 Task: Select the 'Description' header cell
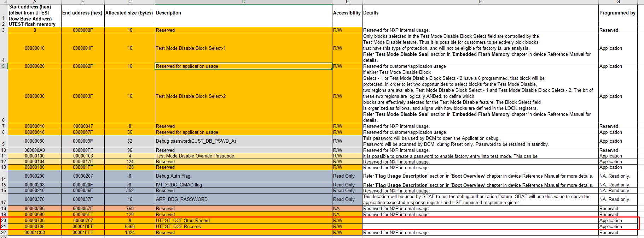point(244,13)
